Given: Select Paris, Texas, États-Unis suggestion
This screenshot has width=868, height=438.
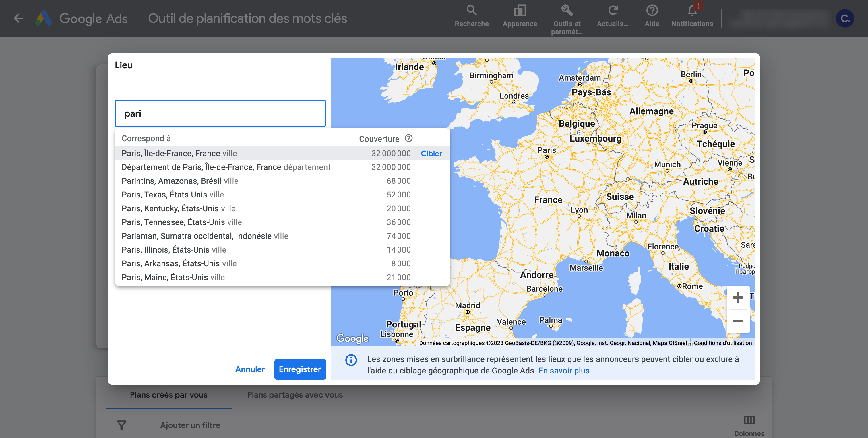Looking at the screenshot, I should (282, 195).
